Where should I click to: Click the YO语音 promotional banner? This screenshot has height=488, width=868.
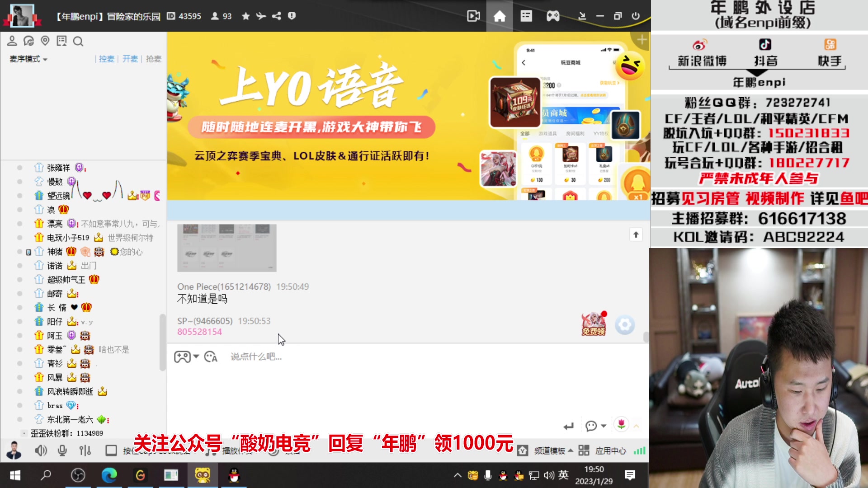[x=409, y=116]
